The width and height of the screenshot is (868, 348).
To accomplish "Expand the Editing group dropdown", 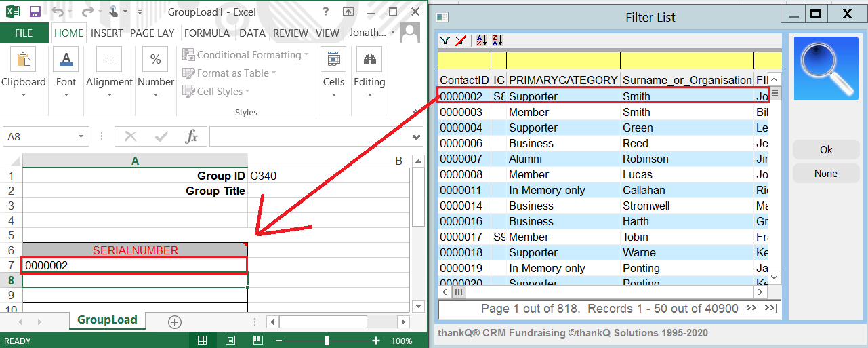I will click(369, 94).
